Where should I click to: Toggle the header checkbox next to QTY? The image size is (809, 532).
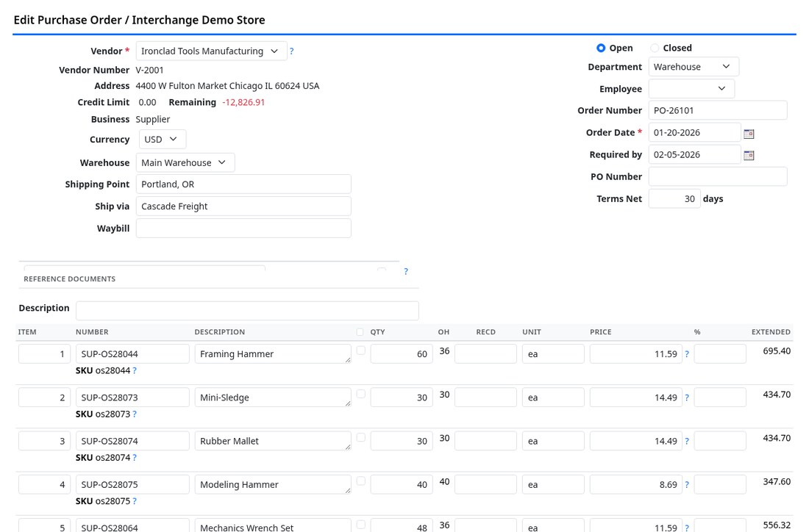coord(360,332)
